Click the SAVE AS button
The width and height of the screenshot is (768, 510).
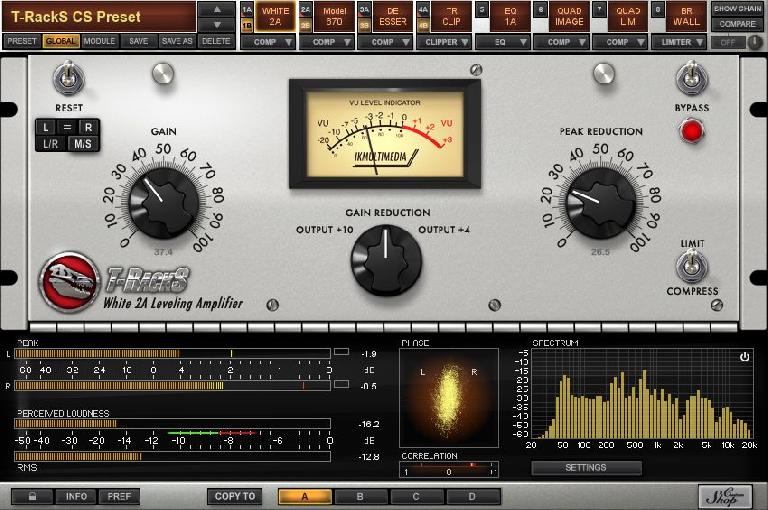tap(177, 42)
